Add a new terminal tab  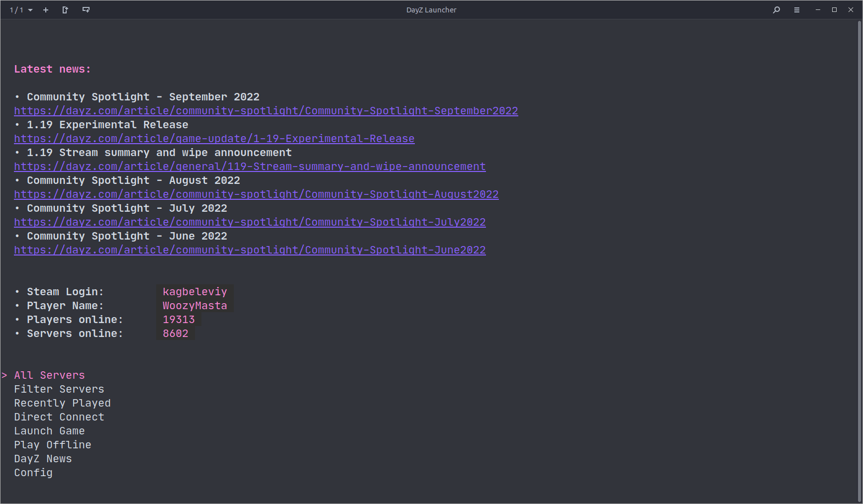46,10
